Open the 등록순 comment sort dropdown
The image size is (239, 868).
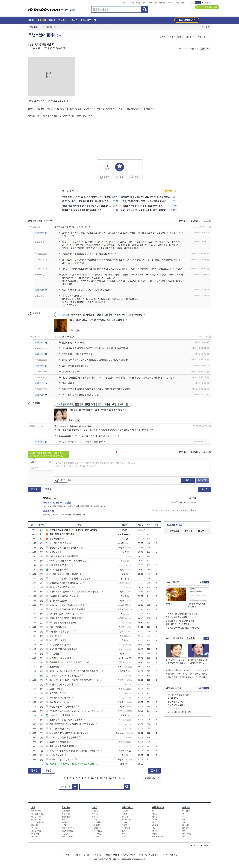tap(47, 221)
